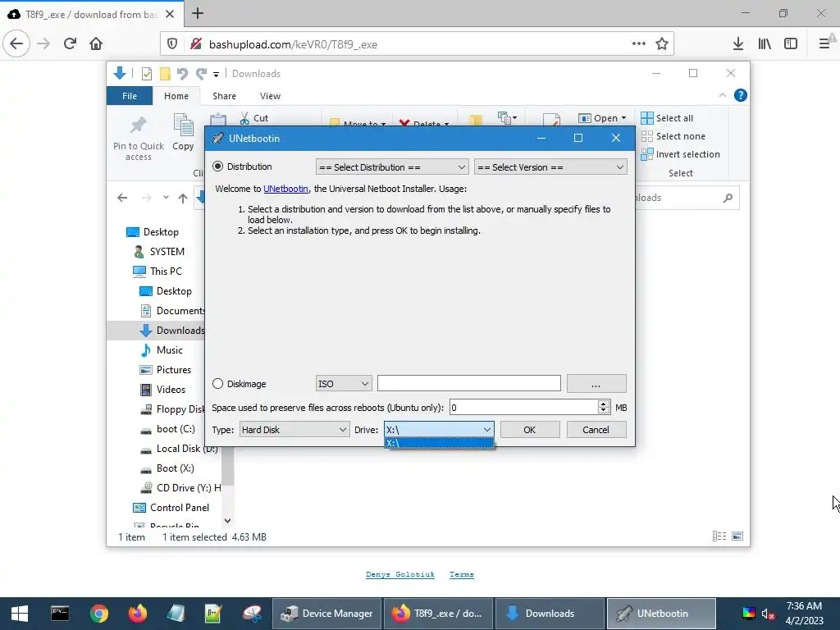Open a new Firefox tab with plus
The width and height of the screenshot is (840, 630).
click(198, 13)
